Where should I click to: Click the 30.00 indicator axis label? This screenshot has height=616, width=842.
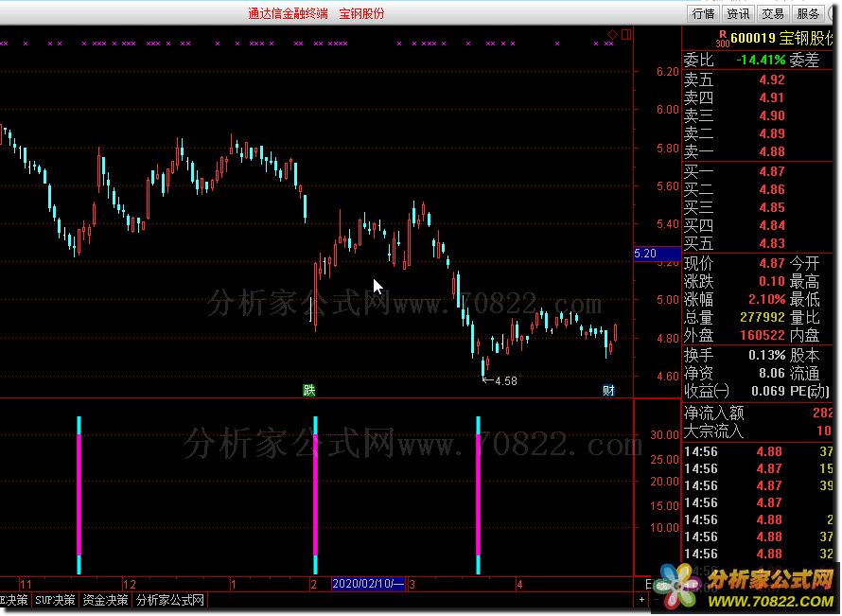665,435
